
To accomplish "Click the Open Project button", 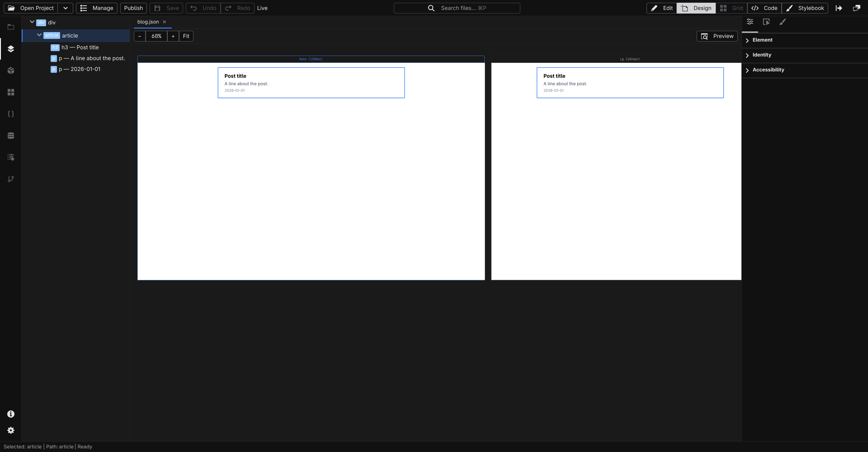I will pos(31,8).
